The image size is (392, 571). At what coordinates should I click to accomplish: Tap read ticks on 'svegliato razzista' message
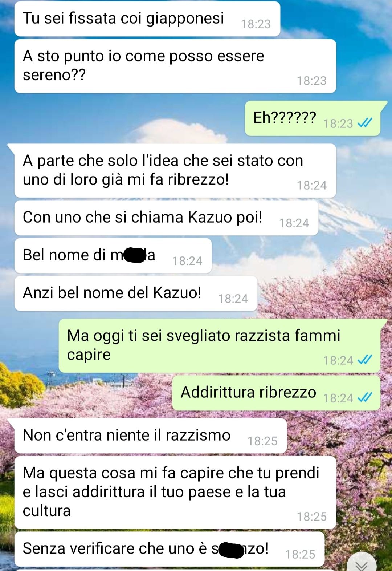pyautogui.click(x=365, y=360)
